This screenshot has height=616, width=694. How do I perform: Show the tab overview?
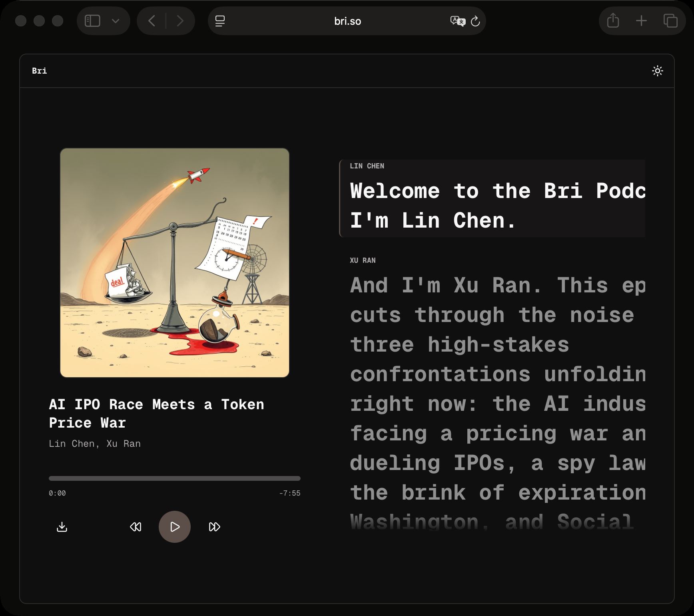click(x=670, y=21)
